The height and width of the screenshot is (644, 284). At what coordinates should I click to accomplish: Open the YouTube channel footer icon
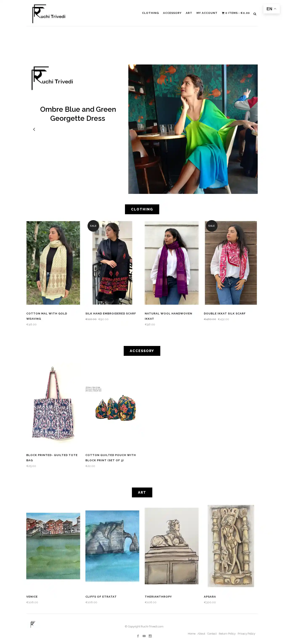coord(144,636)
